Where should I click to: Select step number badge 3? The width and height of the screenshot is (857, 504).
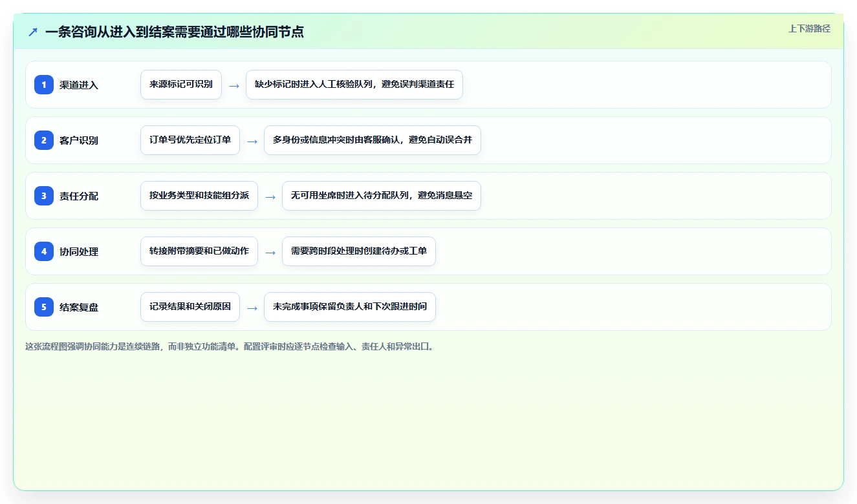tap(44, 196)
